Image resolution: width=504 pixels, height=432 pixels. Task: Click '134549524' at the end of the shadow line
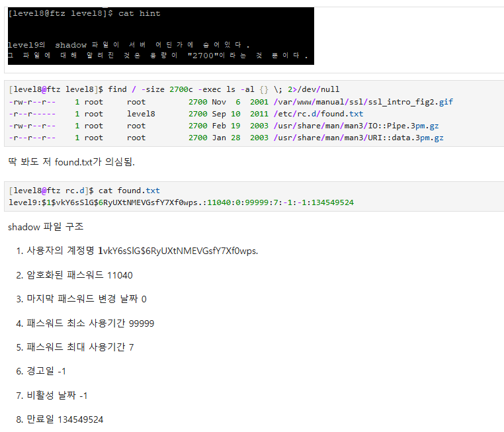tap(332, 202)
